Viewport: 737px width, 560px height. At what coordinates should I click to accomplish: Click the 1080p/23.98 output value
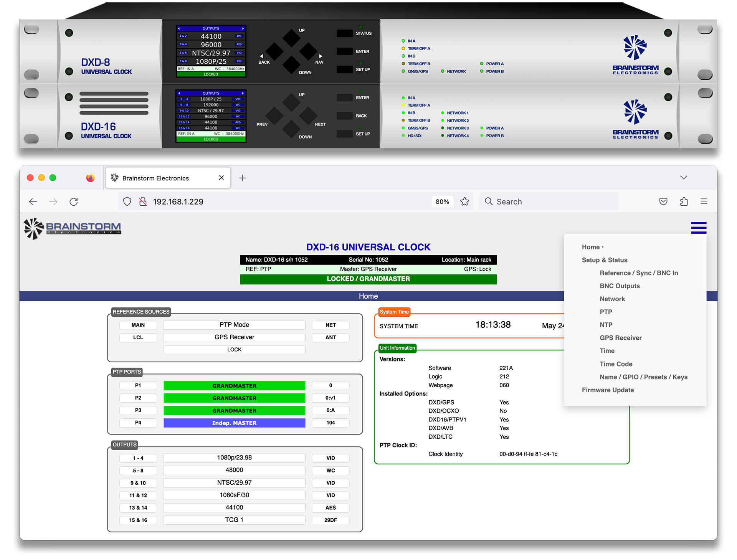coord(234,458)
